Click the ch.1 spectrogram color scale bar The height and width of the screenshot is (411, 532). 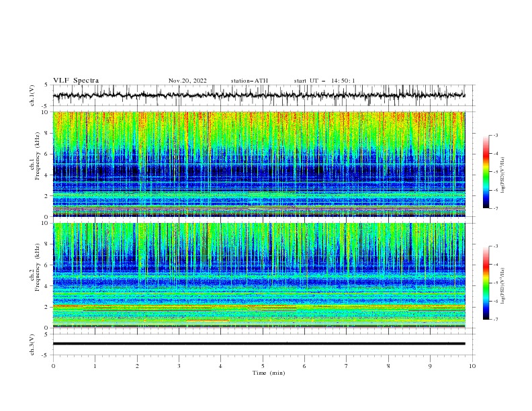pyautogui.click(x=486, y=171)
